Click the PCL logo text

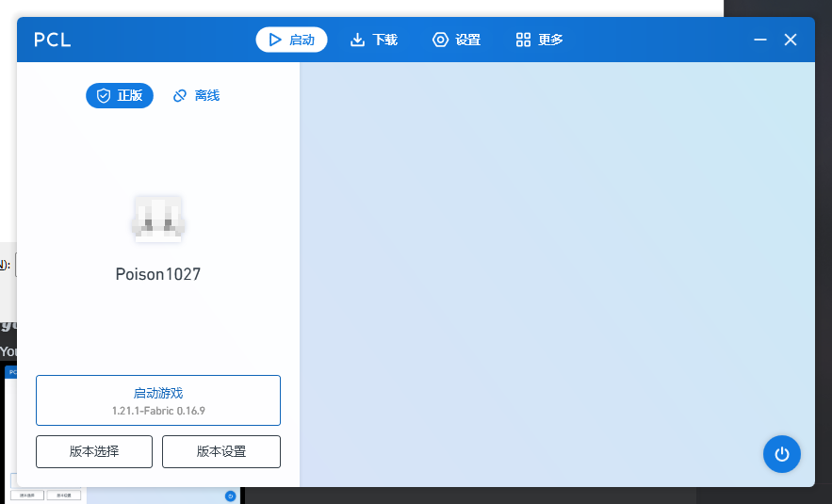click(x=52, y=40)
